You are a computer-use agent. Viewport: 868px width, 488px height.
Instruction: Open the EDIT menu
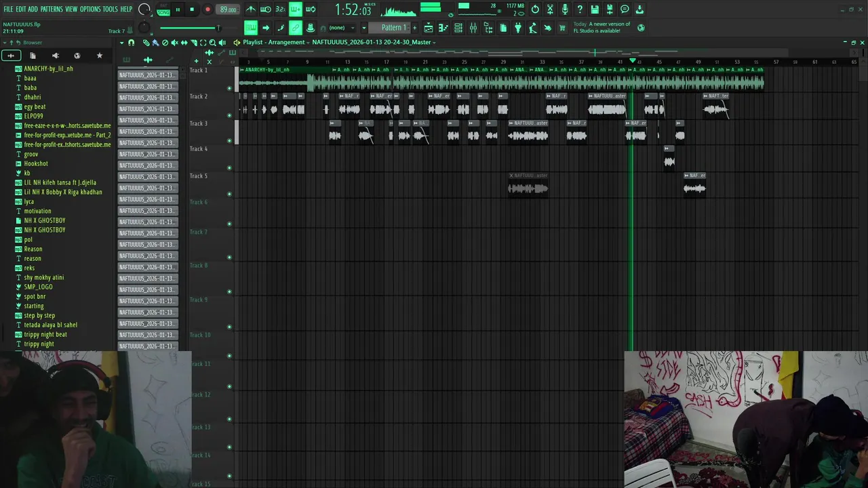21,9
